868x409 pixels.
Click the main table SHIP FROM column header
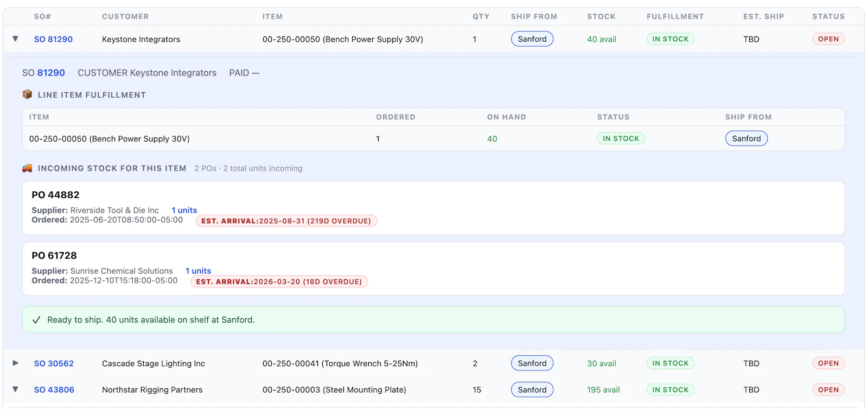point(534,16)
